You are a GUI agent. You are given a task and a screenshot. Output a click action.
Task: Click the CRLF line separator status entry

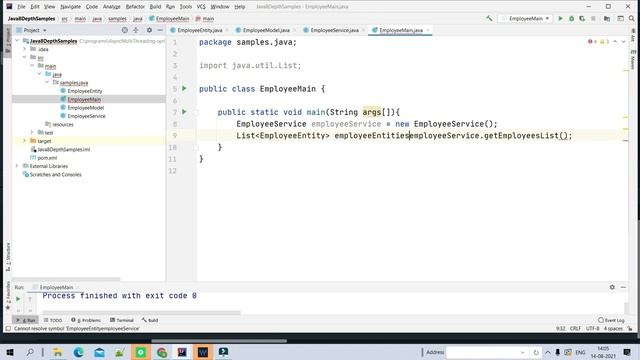pyautogui.click(x=576, y=329)
